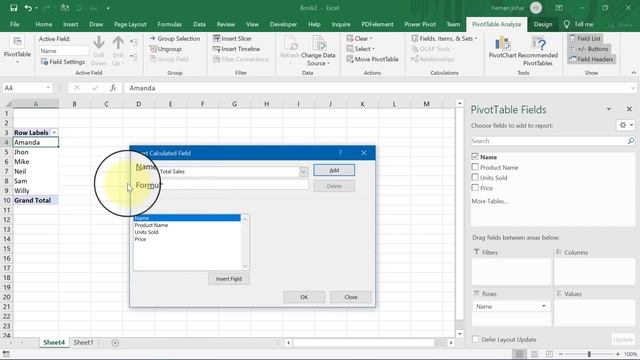This screenshot has width=640, height=360.
Task: Open the Power Pivot tab
Action: [420, 24]
